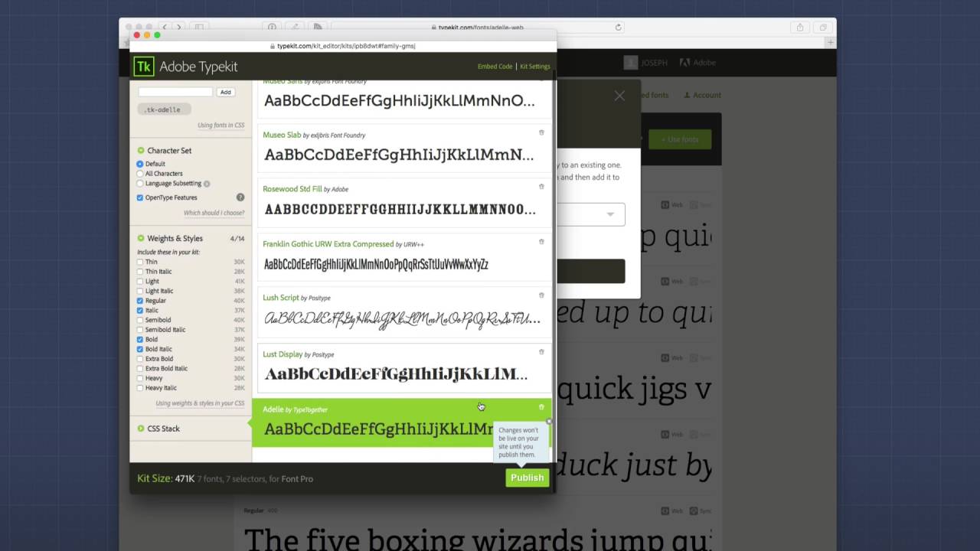The image size is (980, 551).
Task: Enable the Semibold Italic checkbox
Action: (x=140, y=330)
